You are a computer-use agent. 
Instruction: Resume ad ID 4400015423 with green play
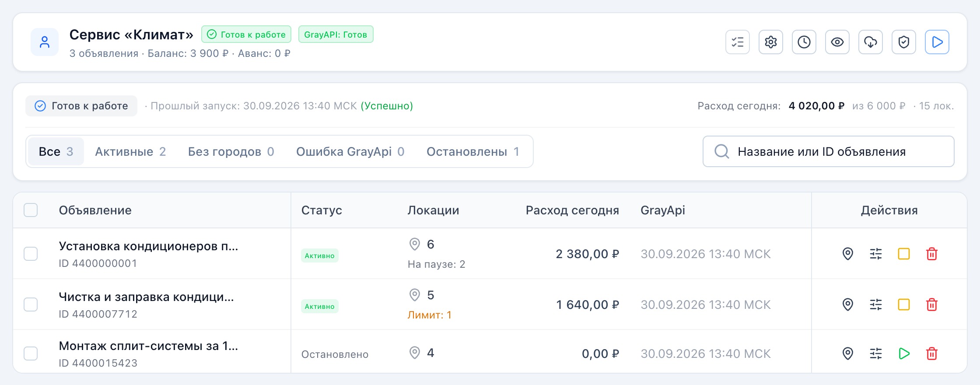(x=904, y=353)
